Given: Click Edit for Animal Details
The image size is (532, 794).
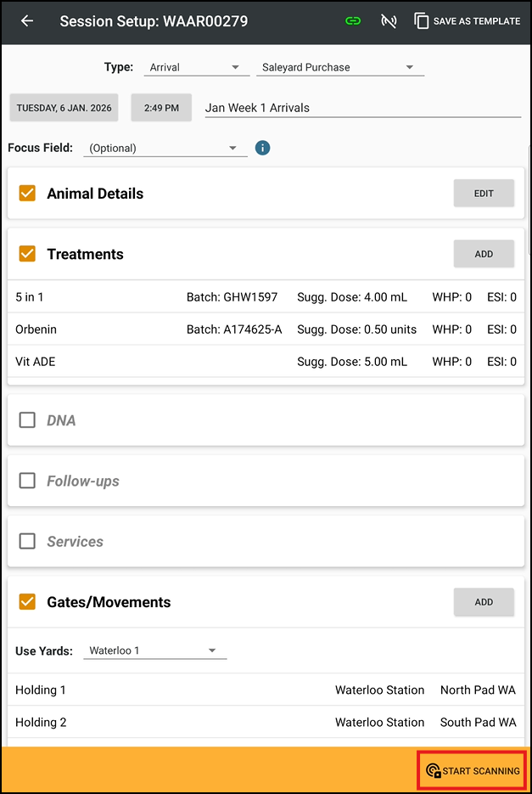Looking at the screenshot, I should [484, 194].
